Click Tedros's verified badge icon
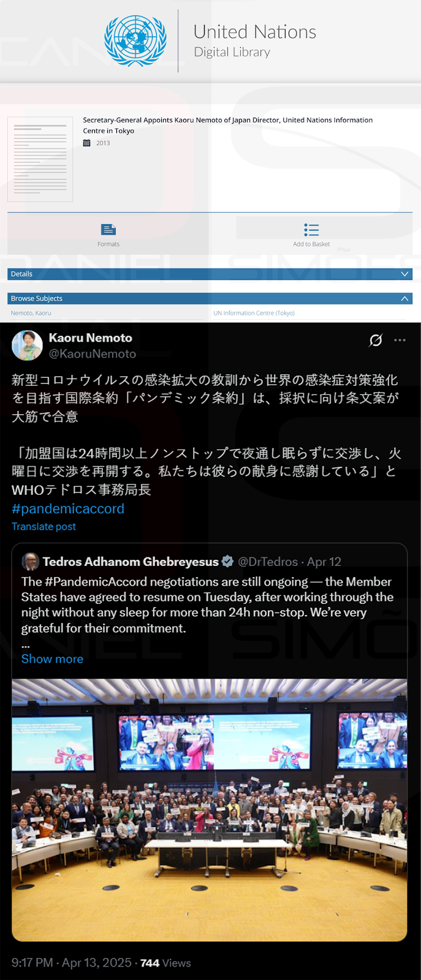Viewport: 421px width, 980px height. pos(227,561)
